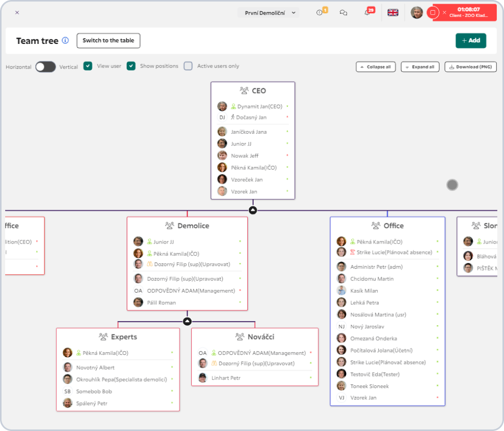Open the notifications bell with 29 badge
Viewport: 504px width, 431px height.
click(x=367, y=13)
